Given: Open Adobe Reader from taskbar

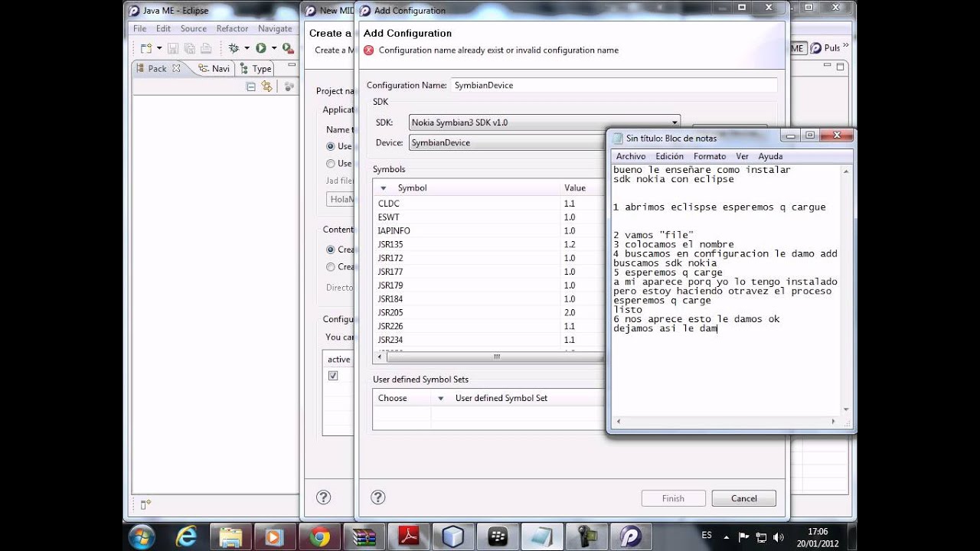Looking at the screenshot, I should 408,536.
